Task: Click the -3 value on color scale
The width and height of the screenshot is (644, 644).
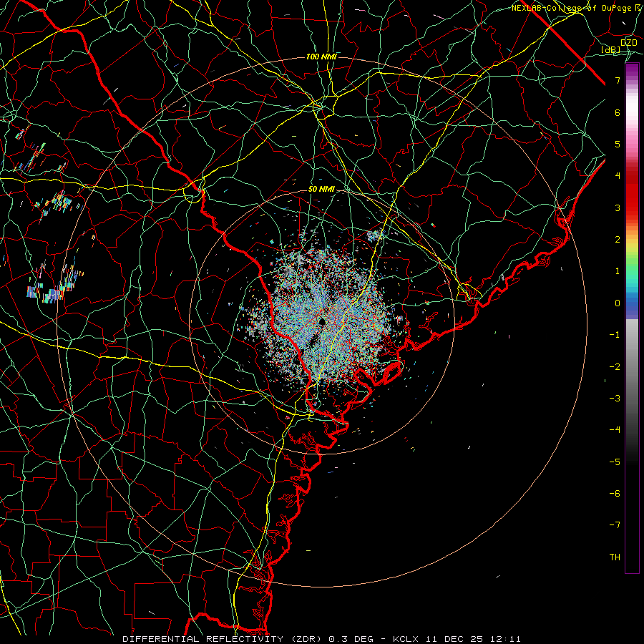Action: (x=615, y=399)
